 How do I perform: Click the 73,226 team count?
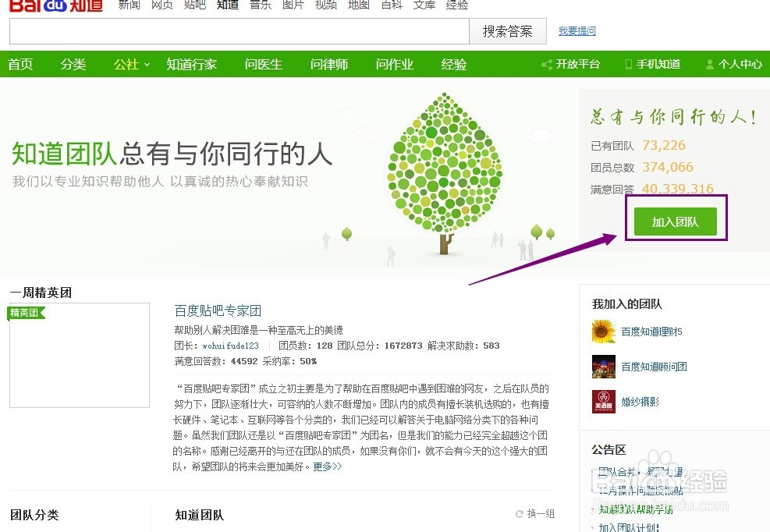(x=664, y=145)
